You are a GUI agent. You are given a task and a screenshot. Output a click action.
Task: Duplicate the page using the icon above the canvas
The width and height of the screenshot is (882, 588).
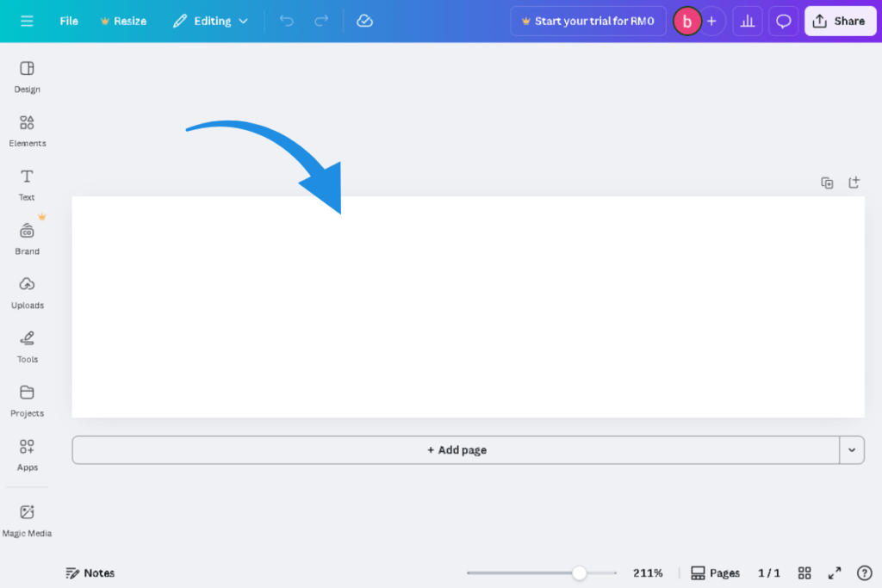tap(827, 183)
